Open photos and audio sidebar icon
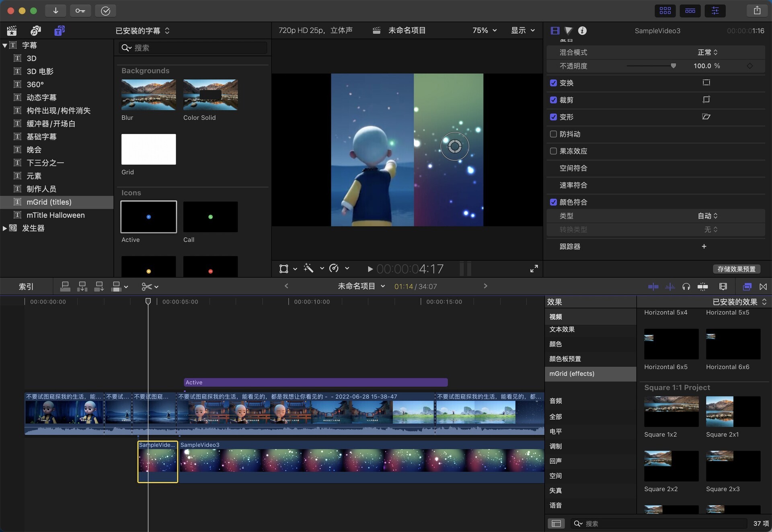The image size is (772, 532). 36,31
